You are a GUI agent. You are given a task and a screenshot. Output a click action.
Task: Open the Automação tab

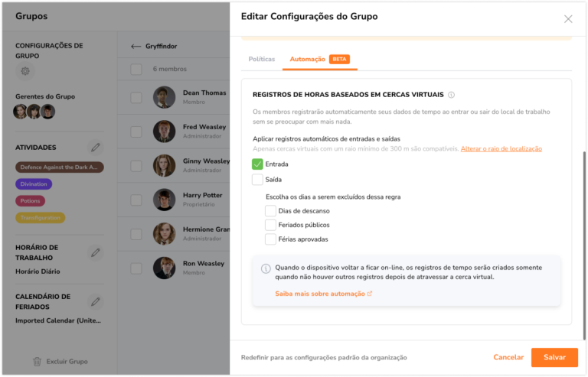pyautogui.click(x=308, y=59)
